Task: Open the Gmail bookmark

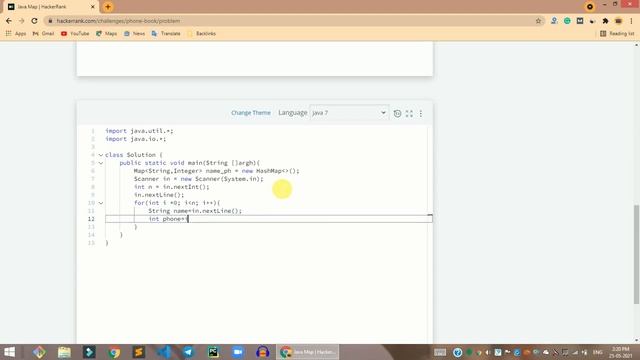Action: (x=43, y=33)
